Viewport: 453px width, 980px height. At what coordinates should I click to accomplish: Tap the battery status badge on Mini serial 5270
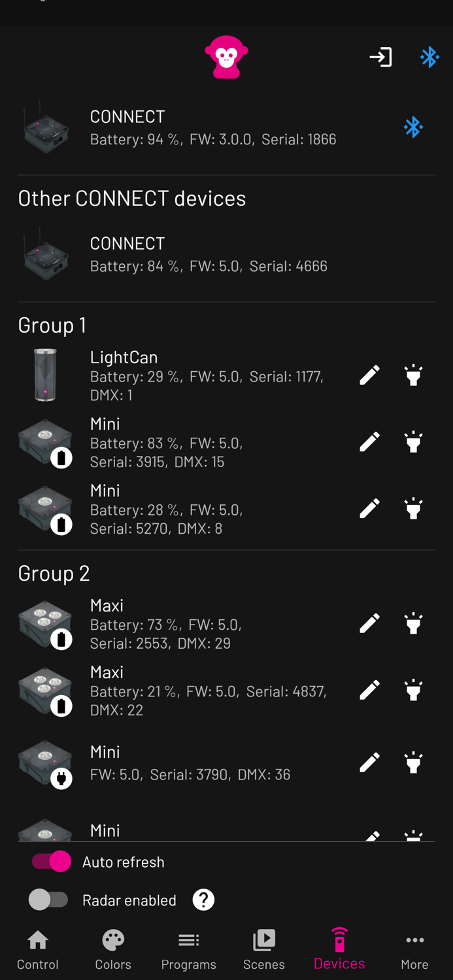(61, 524)
